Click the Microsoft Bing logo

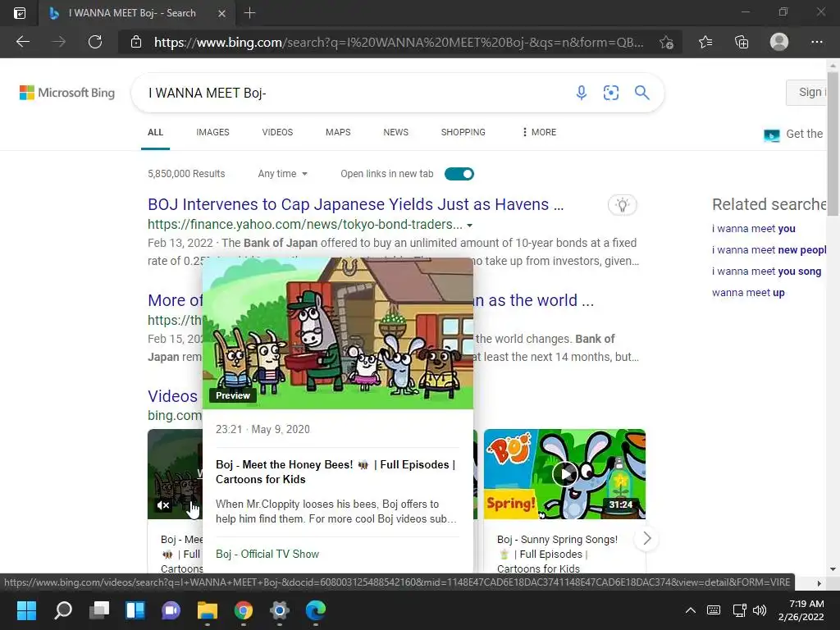(x=67, y=93)
